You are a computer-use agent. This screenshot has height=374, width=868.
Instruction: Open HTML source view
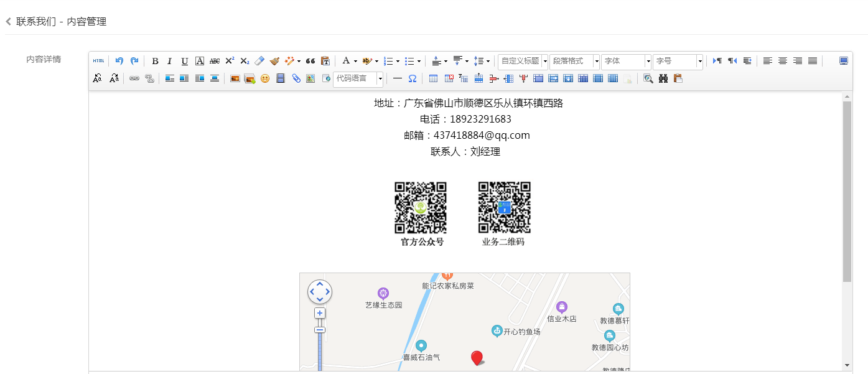coord(98,61)
